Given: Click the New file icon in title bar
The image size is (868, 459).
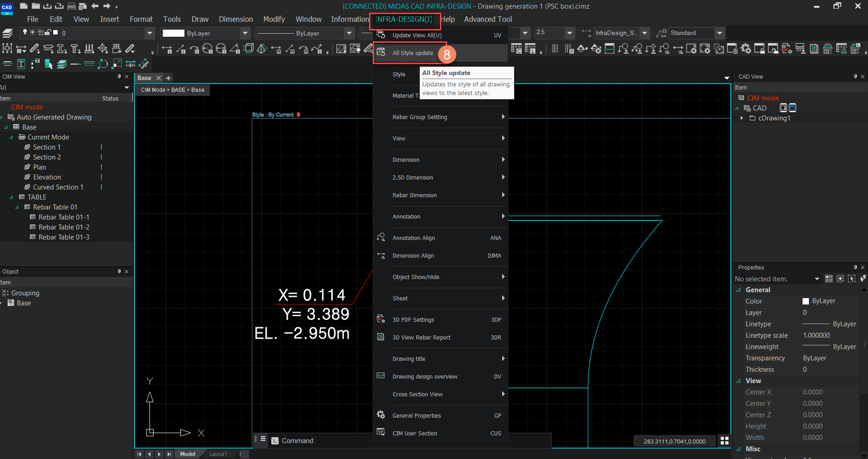Looking at the screenshot, I should pyautogui.click(x=24, y=6).
